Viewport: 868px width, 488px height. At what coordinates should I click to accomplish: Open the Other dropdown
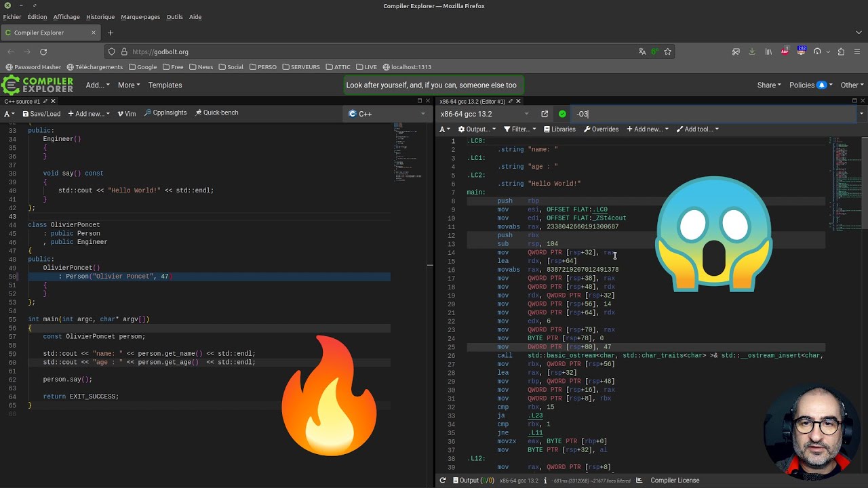852,85
